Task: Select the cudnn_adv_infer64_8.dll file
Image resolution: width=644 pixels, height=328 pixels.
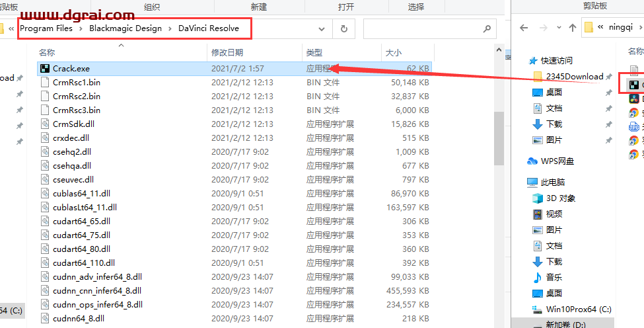Action: pos(234,276)
